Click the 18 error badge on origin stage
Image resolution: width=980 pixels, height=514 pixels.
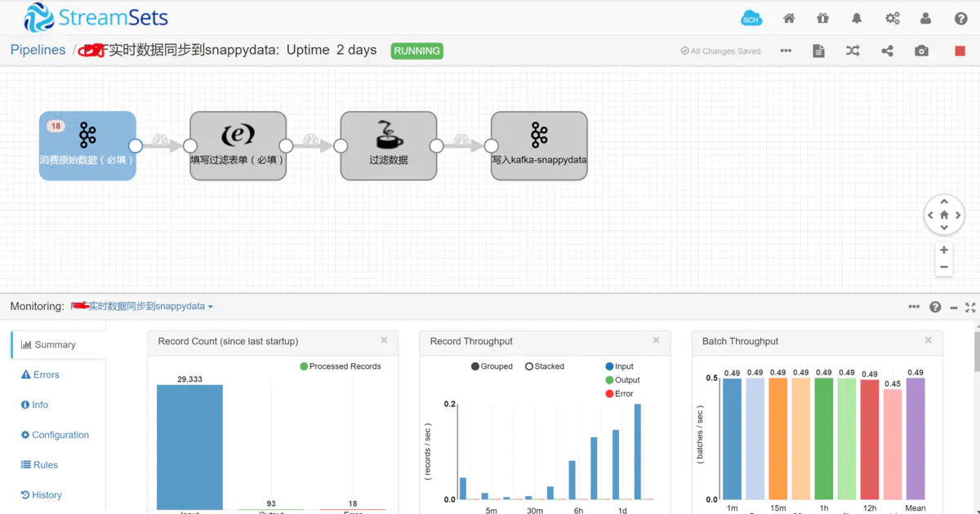click(x=56, y=126)
